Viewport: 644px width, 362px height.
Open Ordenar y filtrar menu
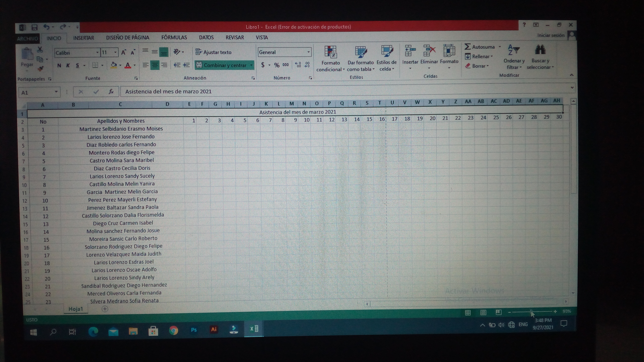point(514,57)
